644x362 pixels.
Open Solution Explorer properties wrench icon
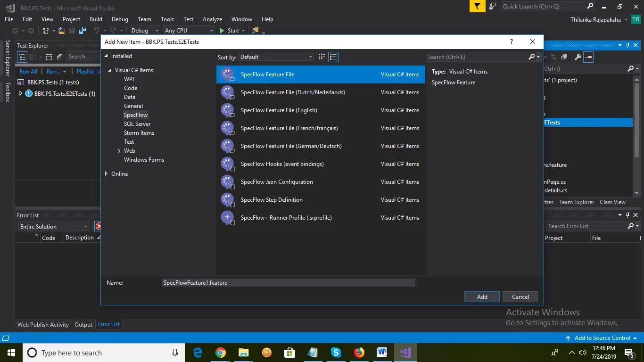tap(578, 57)
